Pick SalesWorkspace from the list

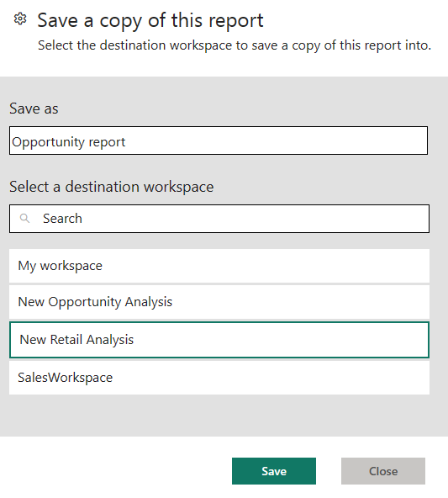219,378
